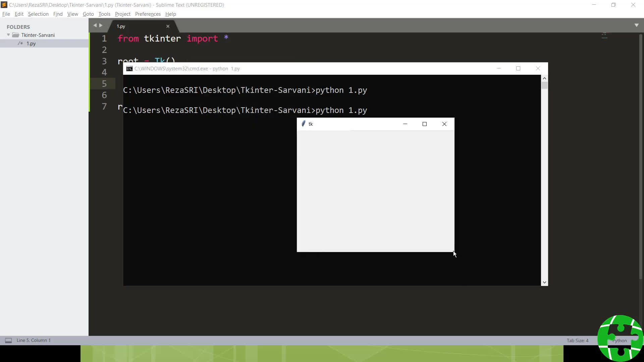644x362 pixels.
Task: Click the cmd.exe icon in console title bar
Action: click(129, 69)
